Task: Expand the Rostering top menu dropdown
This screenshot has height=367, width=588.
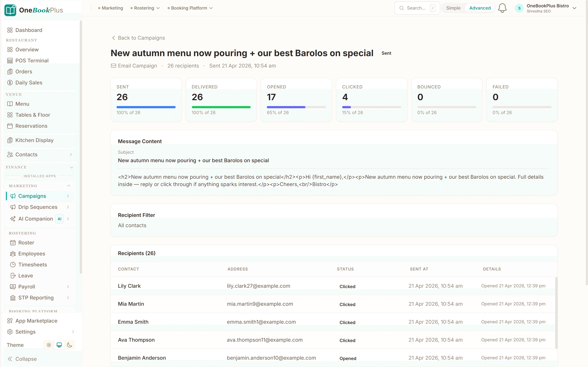Action: (x=145, y=8)
